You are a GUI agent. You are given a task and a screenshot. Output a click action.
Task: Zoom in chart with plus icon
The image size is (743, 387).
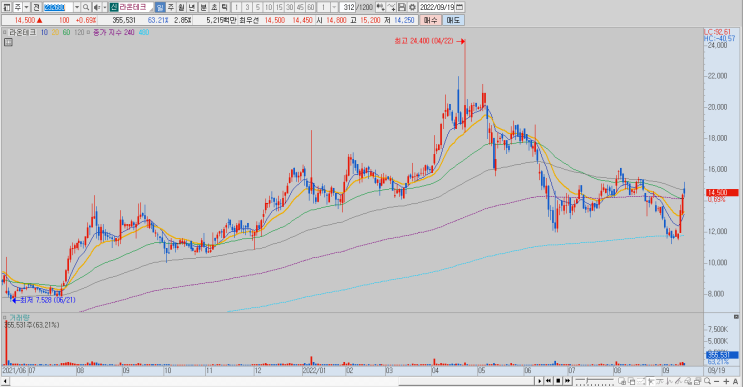726,381
